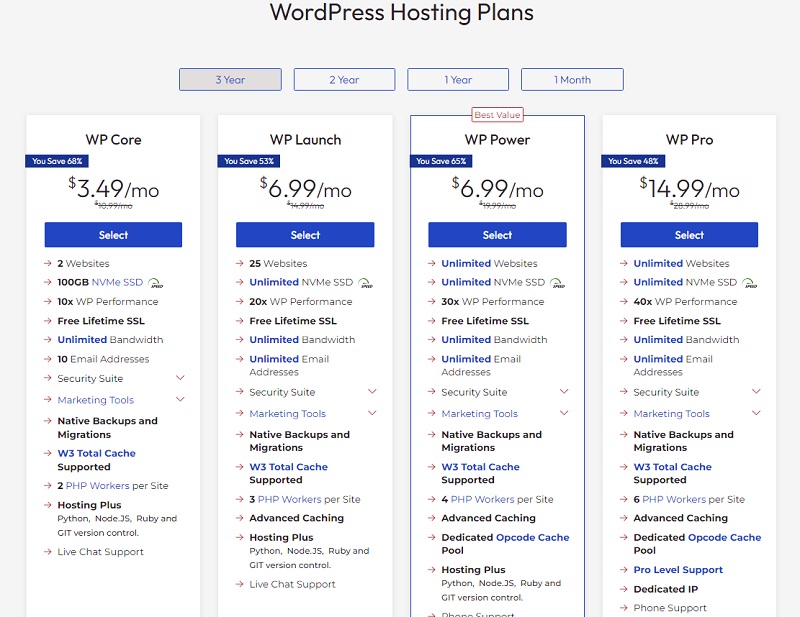Click the speed icon next to 100GB NVMe SSD
800x617 pixels.
tap(156, 283)
